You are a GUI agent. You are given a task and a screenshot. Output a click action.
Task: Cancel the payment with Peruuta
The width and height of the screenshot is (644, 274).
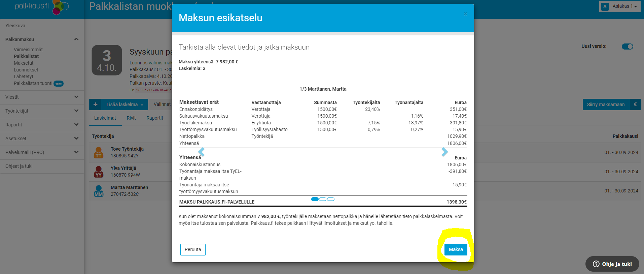point(193,249)
